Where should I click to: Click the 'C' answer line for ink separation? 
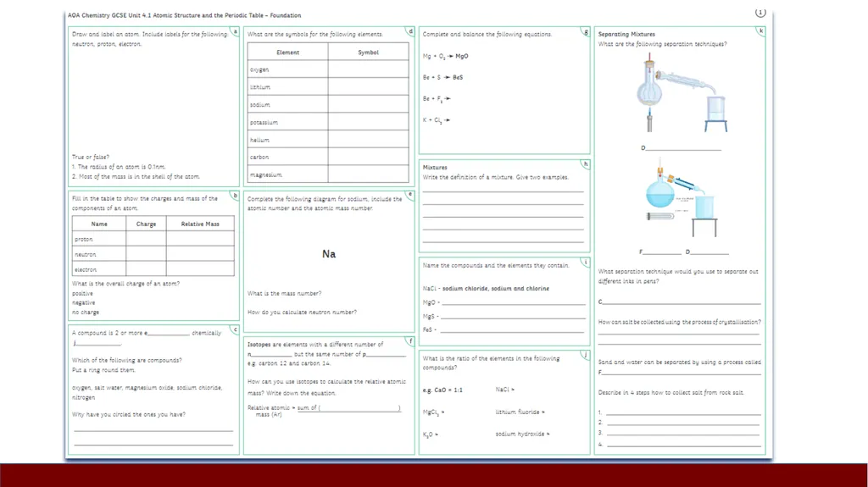click(x=680, y=302)
